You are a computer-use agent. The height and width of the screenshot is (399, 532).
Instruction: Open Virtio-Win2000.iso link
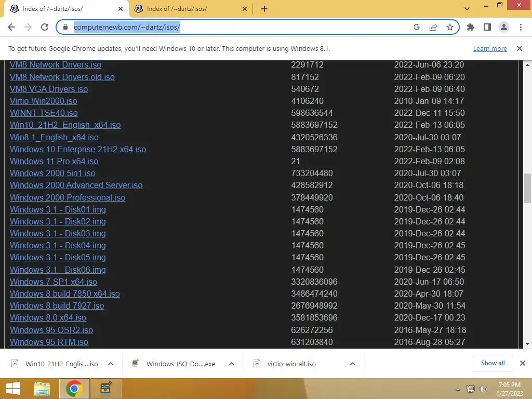44,101
